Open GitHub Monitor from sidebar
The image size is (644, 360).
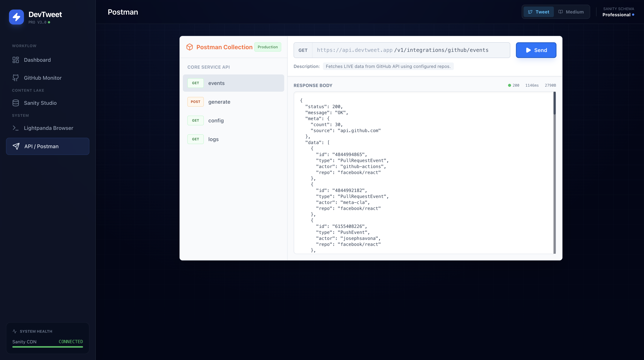pos(42,78)
